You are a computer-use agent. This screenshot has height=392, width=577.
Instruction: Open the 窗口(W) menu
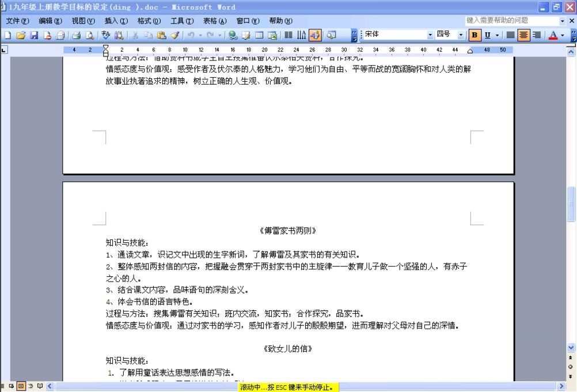[x=248, y=21]
